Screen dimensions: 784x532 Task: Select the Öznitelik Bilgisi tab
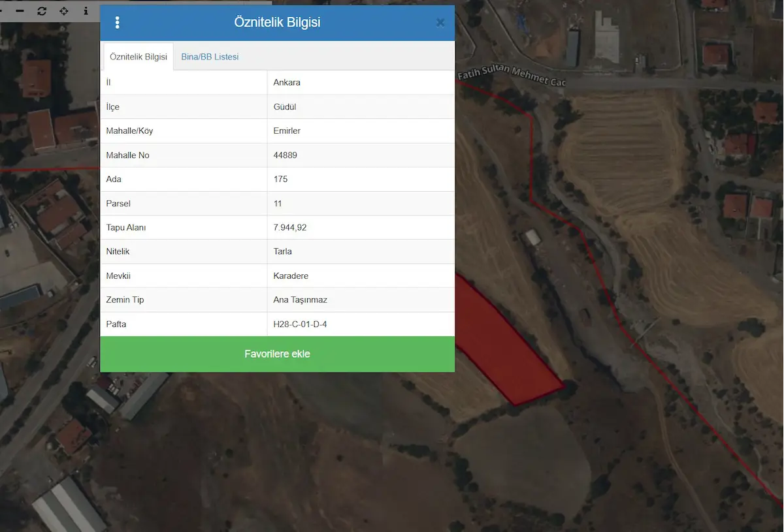click(139, 57)
